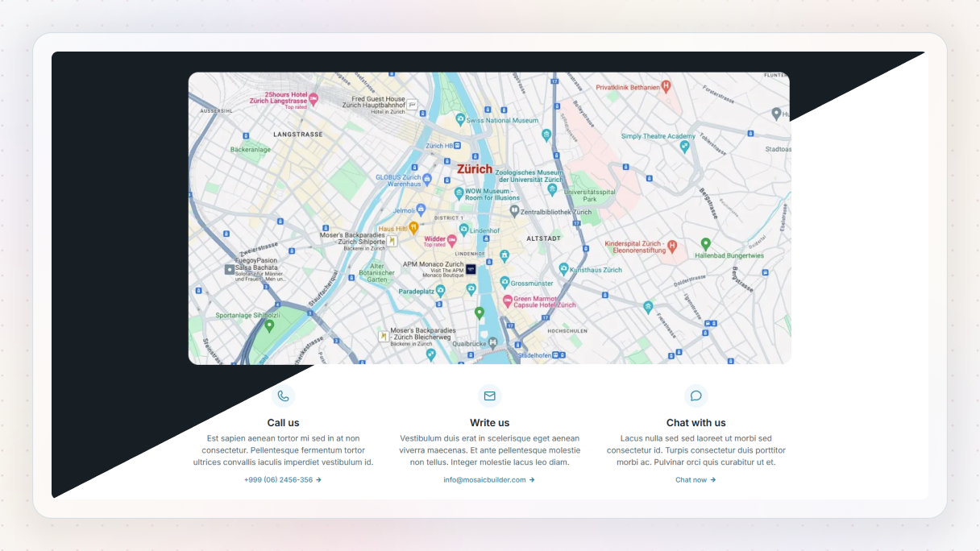Screen dimensions: 980x551
Task: Select the Hallenbad Bungertwies green pin
Action: tap(705, 243)
